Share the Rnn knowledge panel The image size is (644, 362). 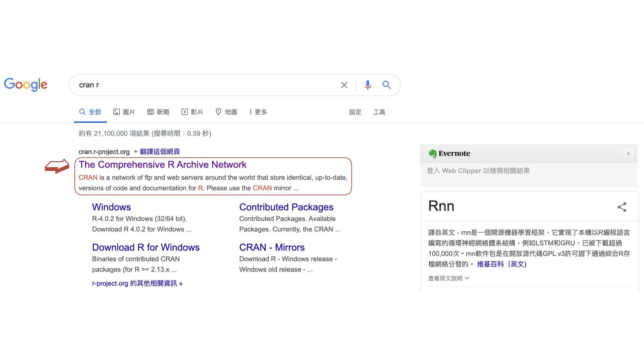pyautogui.click(x=622, y=207)
